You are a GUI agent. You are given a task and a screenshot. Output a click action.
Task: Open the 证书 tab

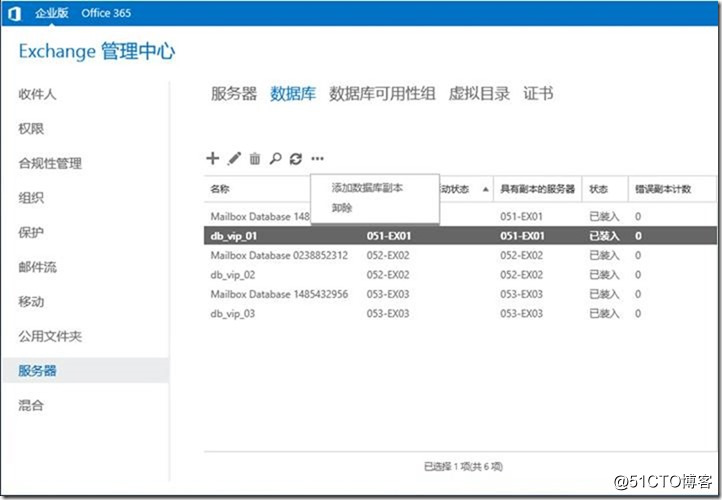(x=538, y=93)
